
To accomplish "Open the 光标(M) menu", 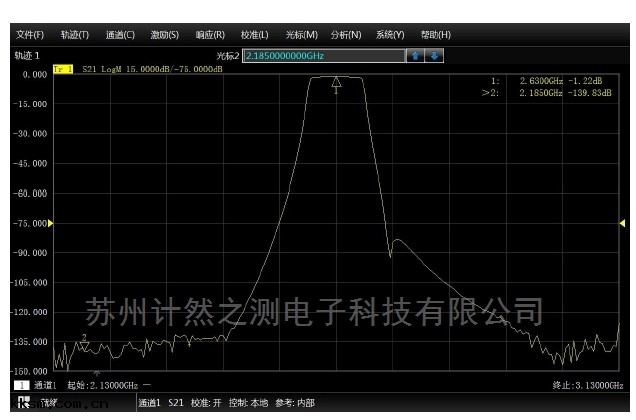I will coord(301,35).
